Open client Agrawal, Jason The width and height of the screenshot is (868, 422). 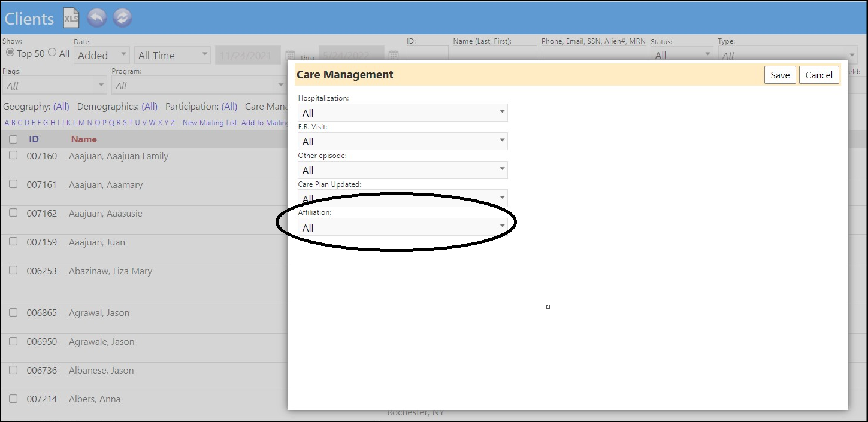[x=99, y=313]
